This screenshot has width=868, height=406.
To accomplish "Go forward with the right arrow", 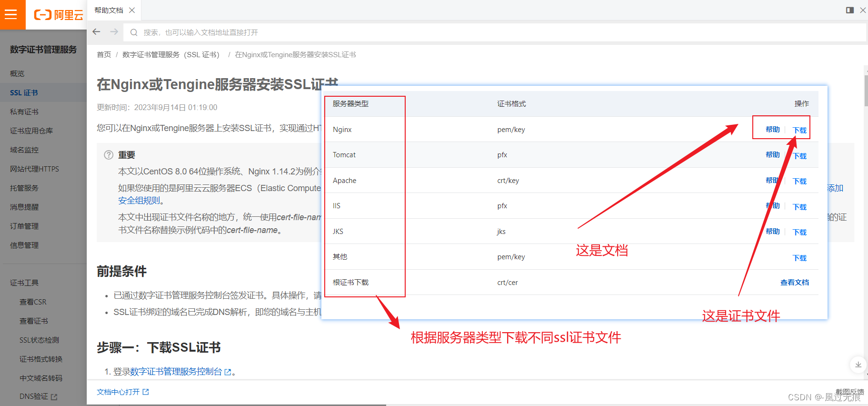I will pos(114,32).
